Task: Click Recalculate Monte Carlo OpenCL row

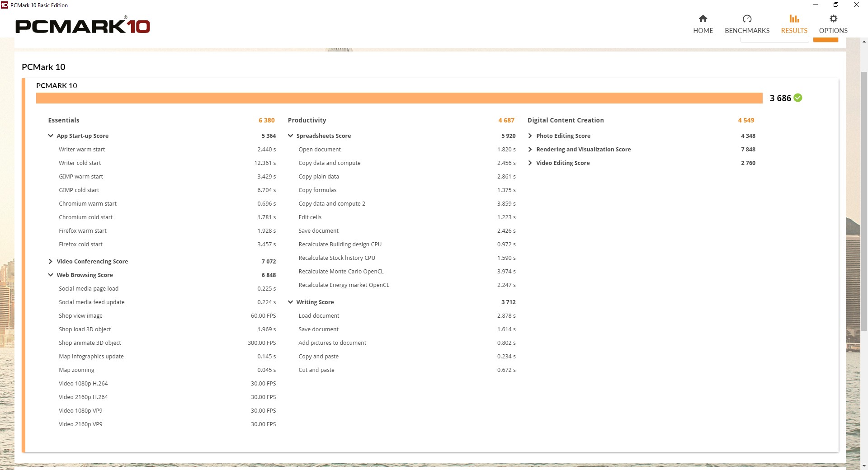Action: [x=407, y=271]
